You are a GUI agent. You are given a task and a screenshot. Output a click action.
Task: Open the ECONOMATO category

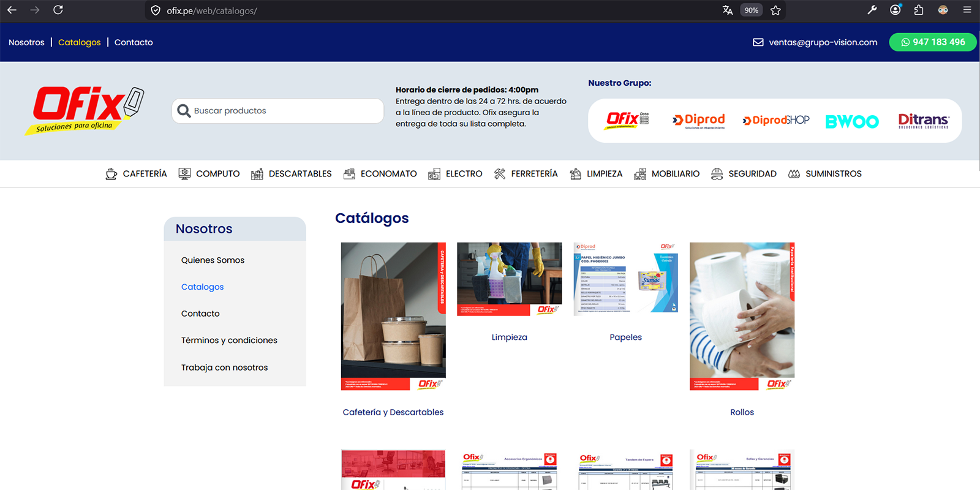tap(389, 174)
